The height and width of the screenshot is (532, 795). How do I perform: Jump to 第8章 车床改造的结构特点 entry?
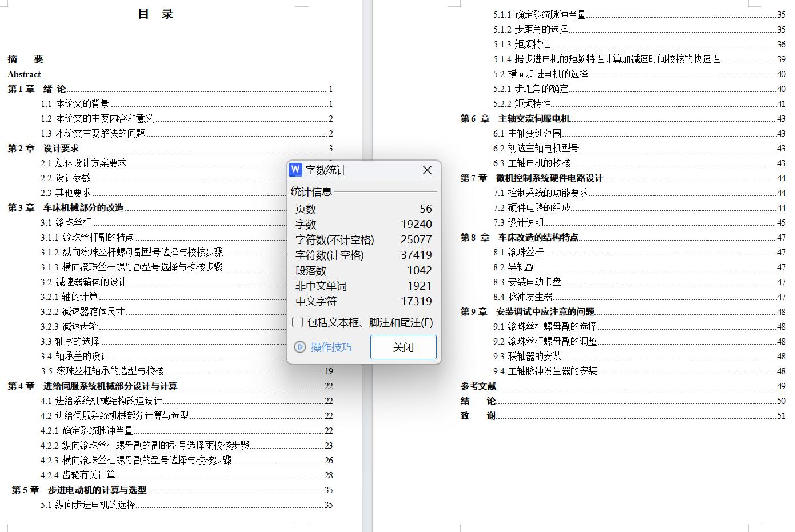[x=623, y=237]
